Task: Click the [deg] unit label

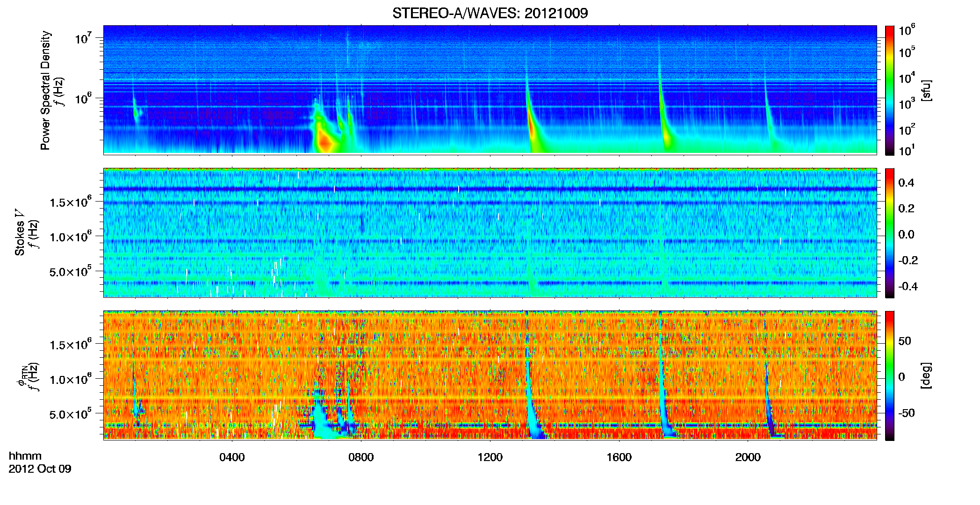Action: [x=927, y=375]
